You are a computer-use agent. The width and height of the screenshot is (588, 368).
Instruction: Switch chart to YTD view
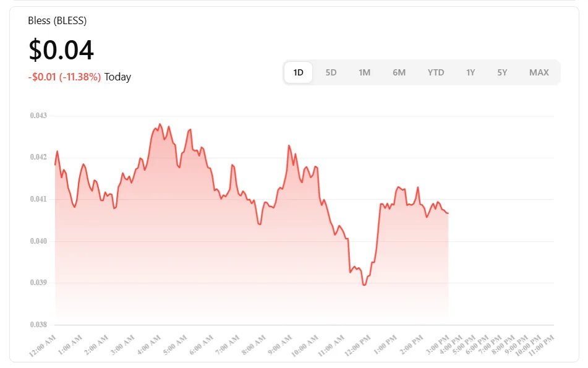[435, 72]
